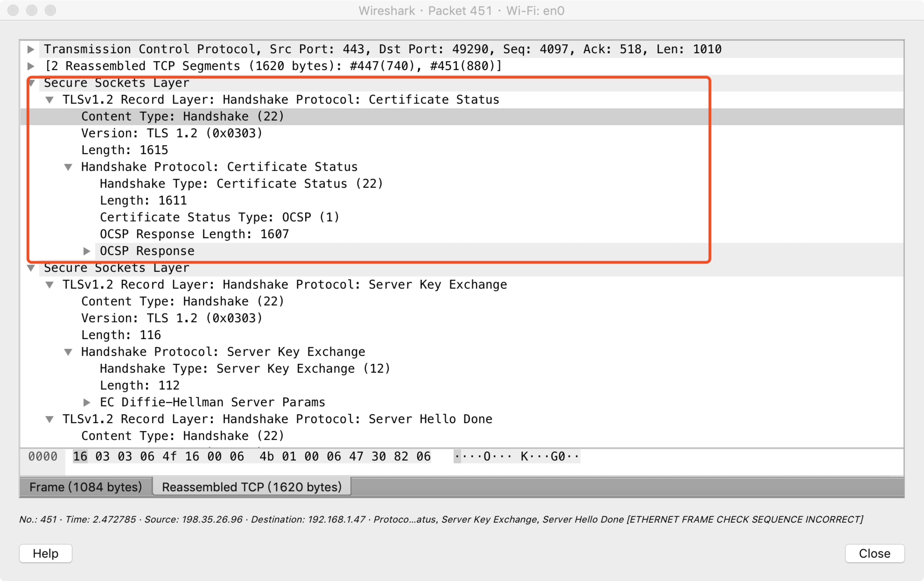Switch to Reassembled TCP (1620 bytes) tab
The height and width of the screenshot is (581, 924).
pos(252,487)
